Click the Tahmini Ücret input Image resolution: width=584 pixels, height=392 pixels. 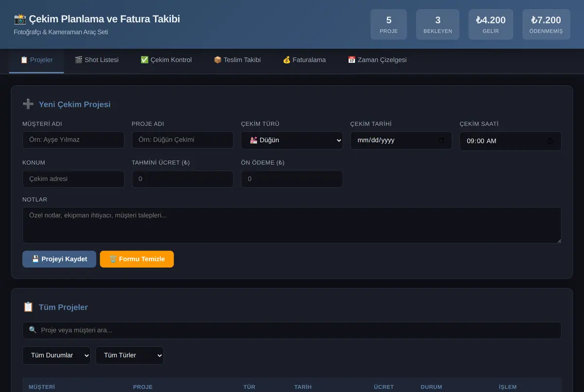tap(182, 179)
